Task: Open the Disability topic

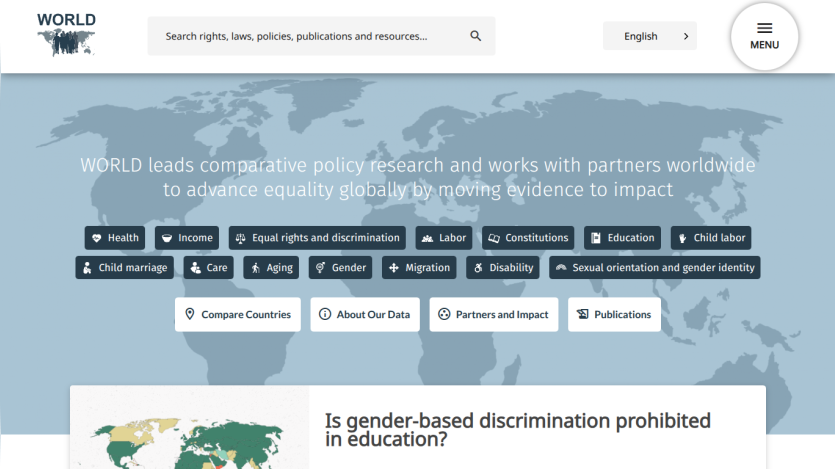Action: [503, 268]
